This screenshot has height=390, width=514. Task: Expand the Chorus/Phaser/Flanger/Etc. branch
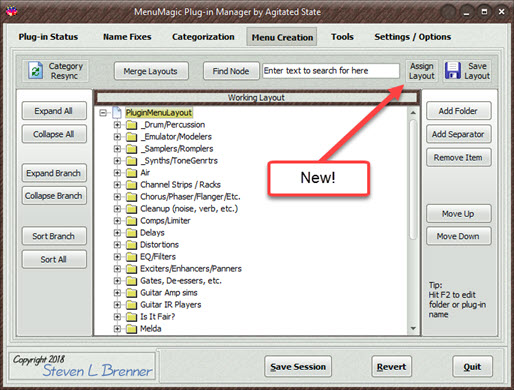117,197
